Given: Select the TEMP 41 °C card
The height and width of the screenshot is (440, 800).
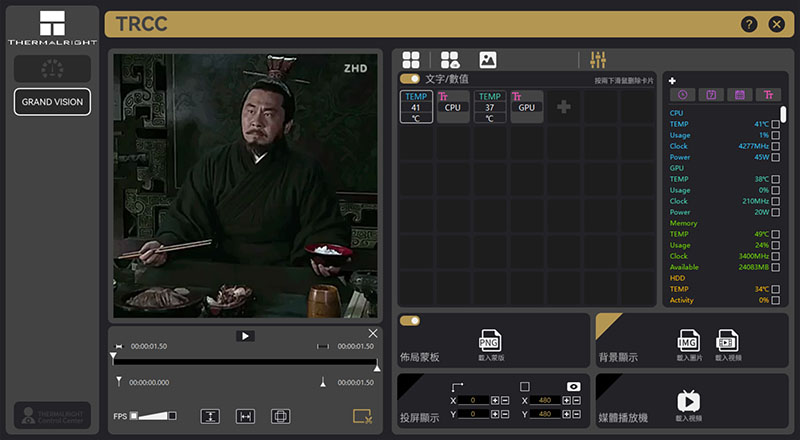Looking at the screenshot, I should pyautogui.click(x=416, y=107).
